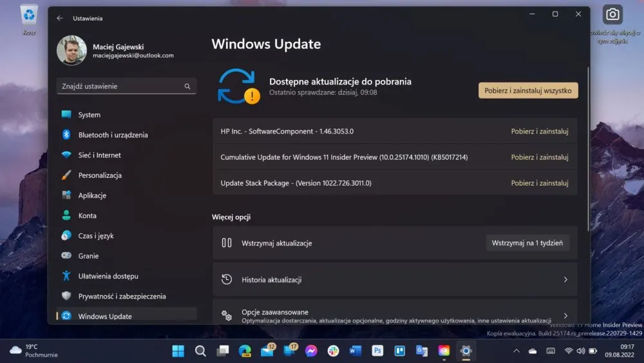
Task: Open the Windows Start button
Action: click(178, 351)
